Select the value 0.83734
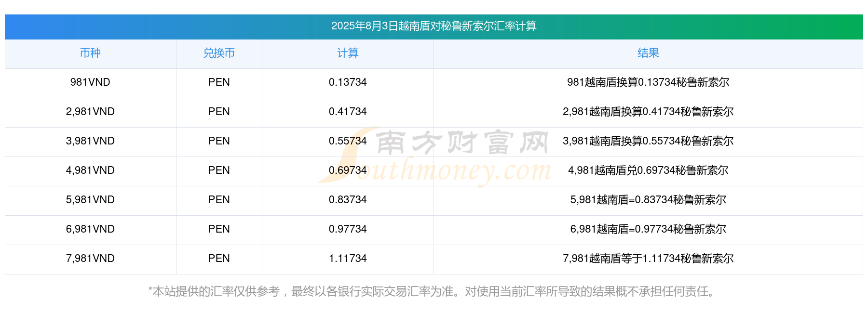Viewport: 868px width, 313px height. 348,200
